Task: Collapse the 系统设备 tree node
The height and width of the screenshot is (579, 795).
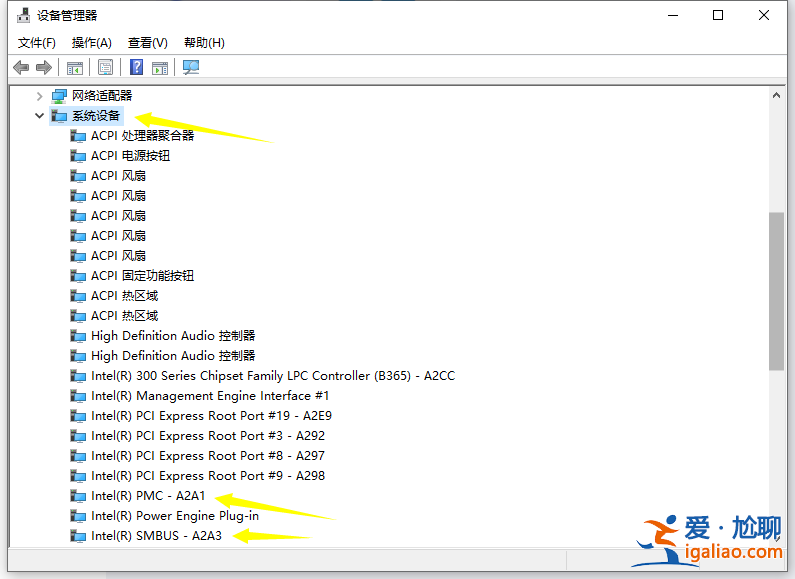Action: click(40, 116)
